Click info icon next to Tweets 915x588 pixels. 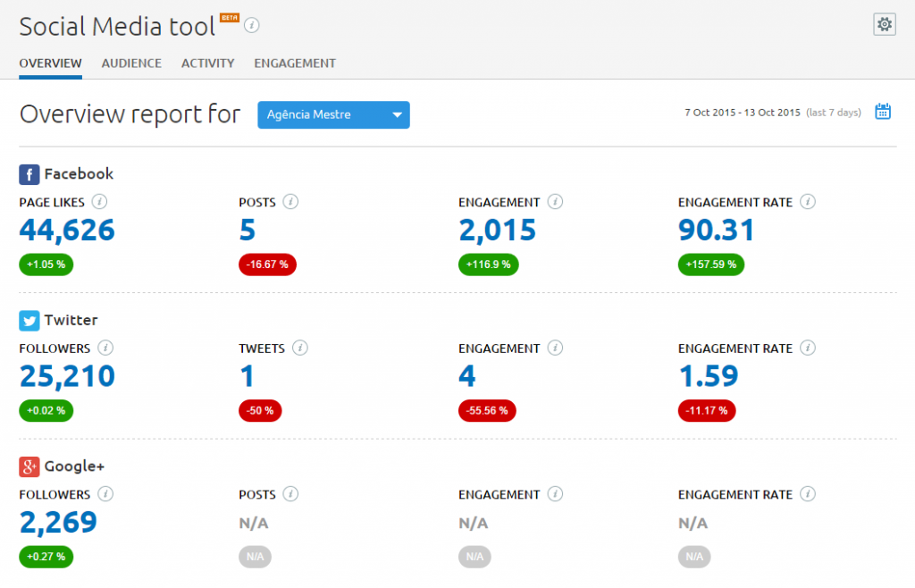(300, 348)
